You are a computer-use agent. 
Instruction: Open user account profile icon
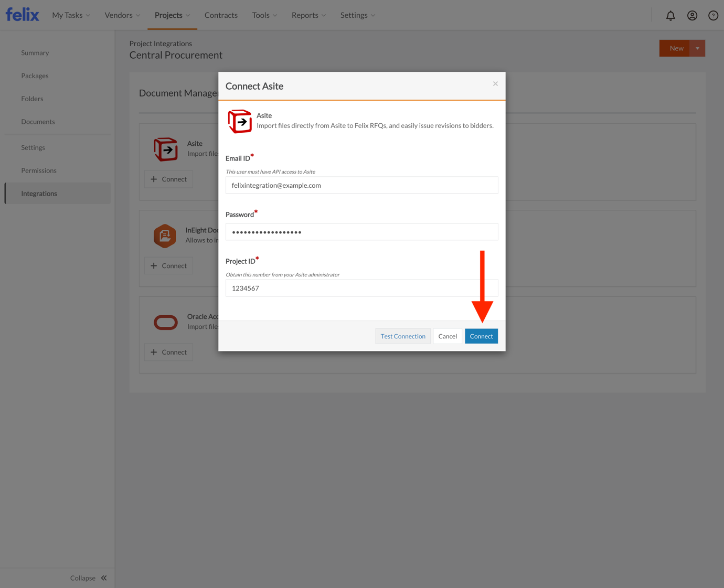pos(692,15)
